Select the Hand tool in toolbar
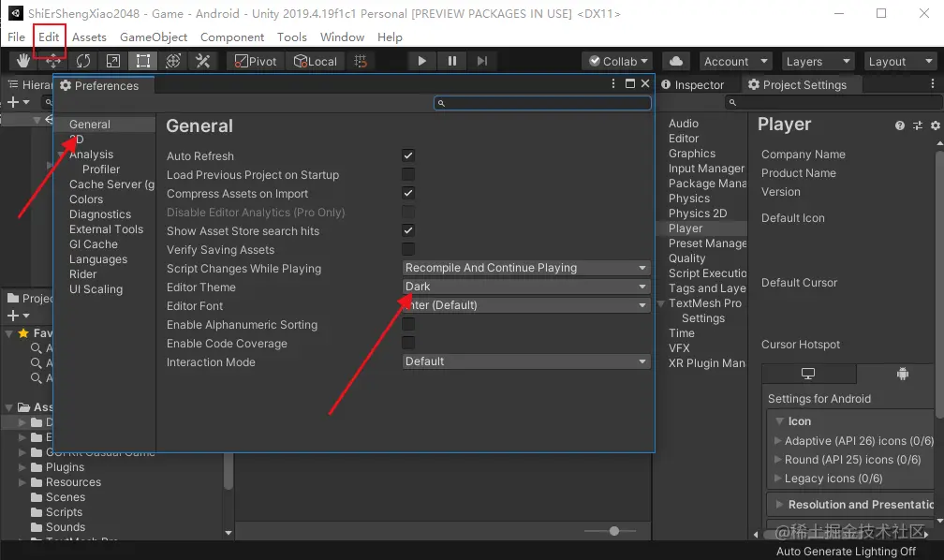Viewport: 944px width, 560px height. coord(23,61)
